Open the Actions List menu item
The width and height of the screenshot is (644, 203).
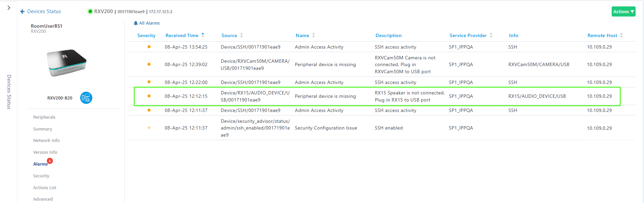click(44, 188)
